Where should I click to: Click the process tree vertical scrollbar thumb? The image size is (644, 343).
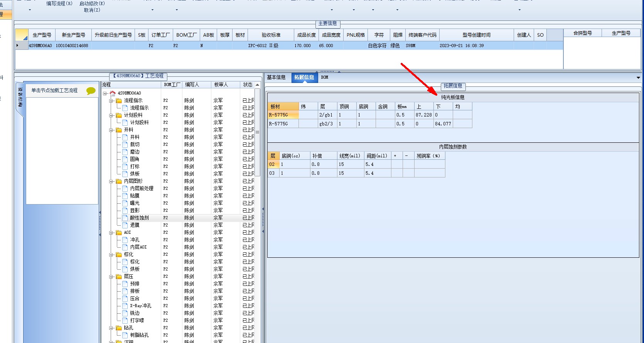point(257,132)
